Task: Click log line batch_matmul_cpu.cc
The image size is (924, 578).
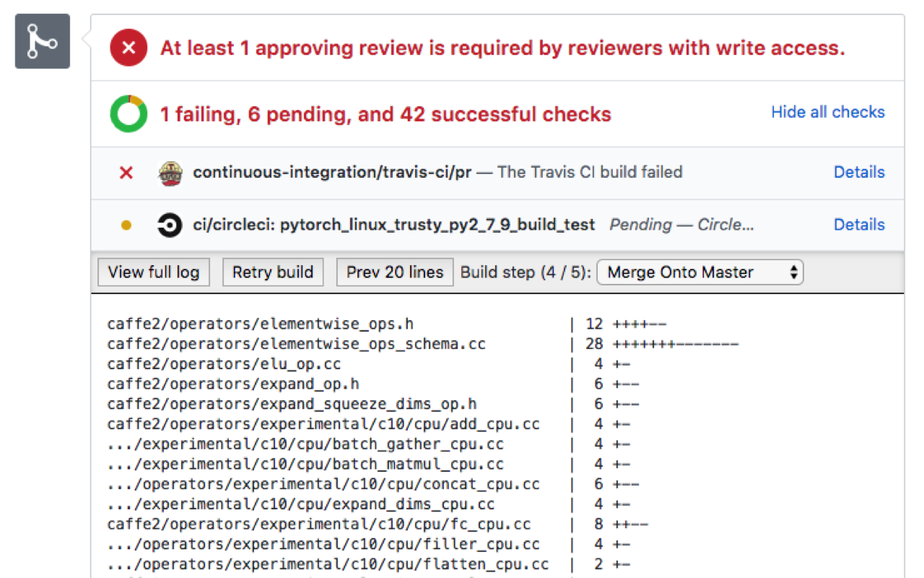Action: pyautogui.click(x=305, y=465)
